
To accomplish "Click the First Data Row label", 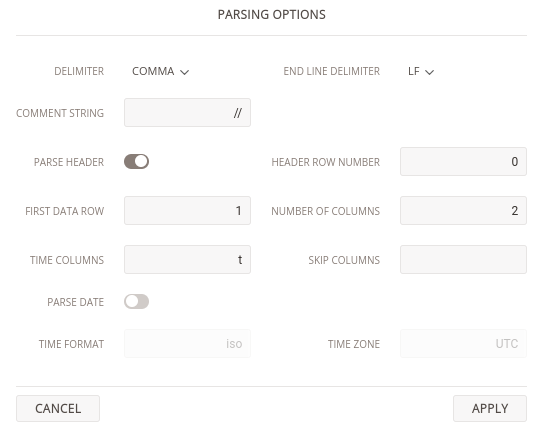I will click(x=64, y=211).
